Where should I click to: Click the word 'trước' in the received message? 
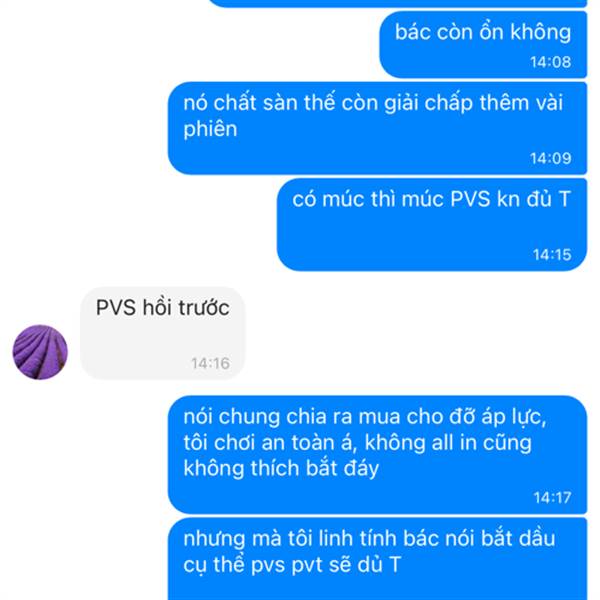[204, 308]
